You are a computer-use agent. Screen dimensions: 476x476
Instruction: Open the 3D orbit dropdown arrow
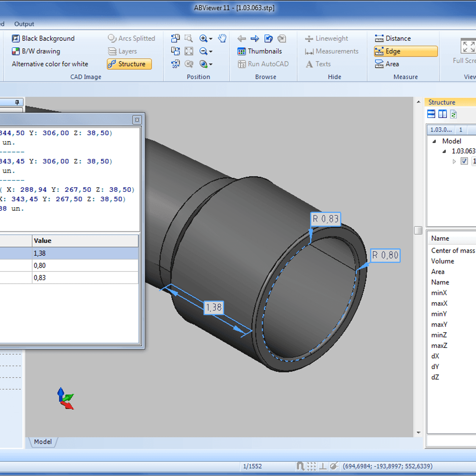[x=211, y=64]
